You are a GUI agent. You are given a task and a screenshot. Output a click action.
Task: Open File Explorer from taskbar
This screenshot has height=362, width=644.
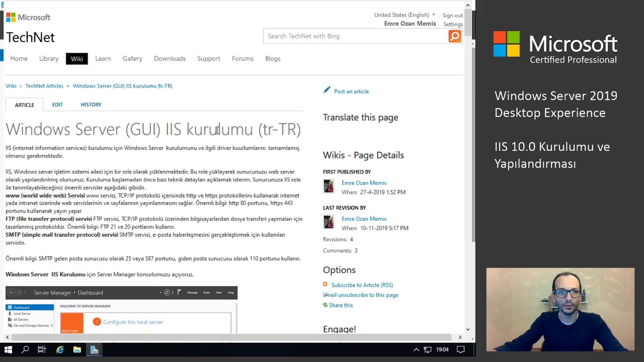tap(77, 349)
